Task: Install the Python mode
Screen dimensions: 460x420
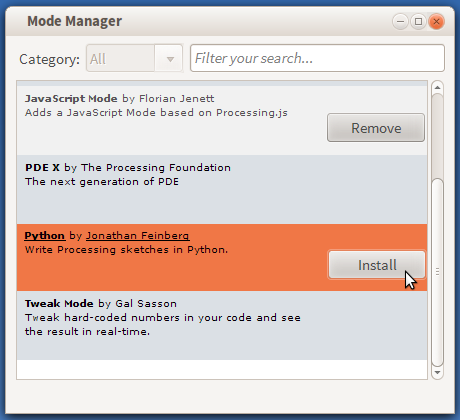Action: (377, 265)
